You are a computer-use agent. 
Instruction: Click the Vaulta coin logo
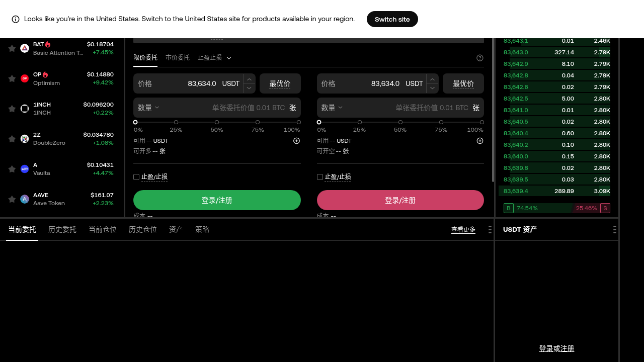tap(25, 169)
